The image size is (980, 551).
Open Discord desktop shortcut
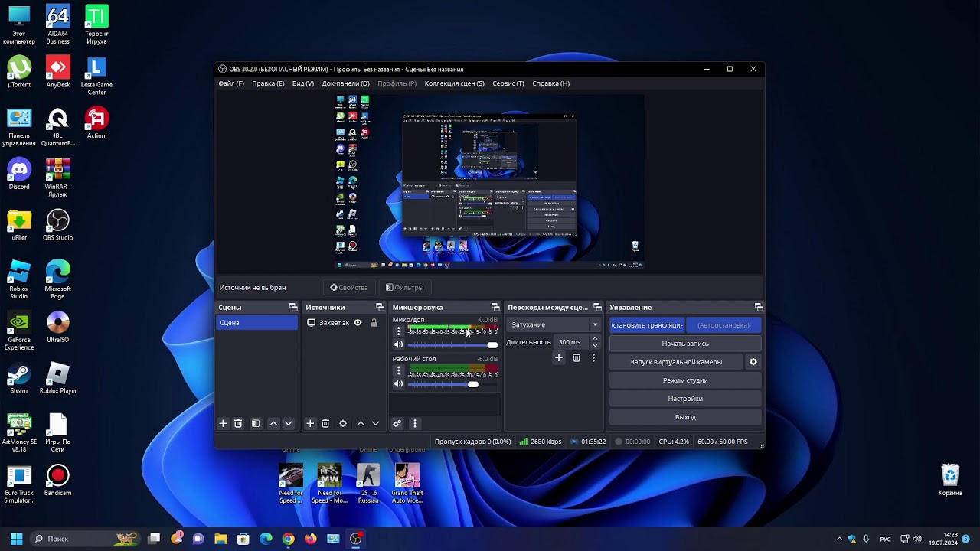19,174
